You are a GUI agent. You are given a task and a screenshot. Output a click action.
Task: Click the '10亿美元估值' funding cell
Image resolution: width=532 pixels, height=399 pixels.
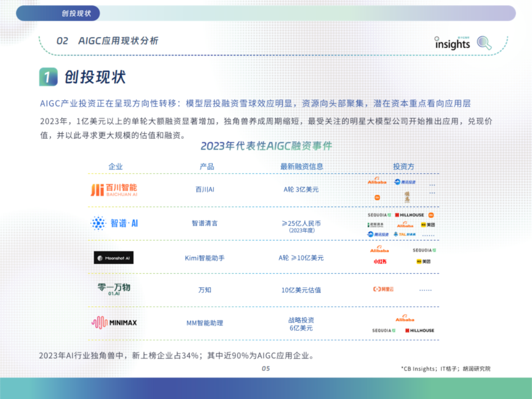301,290
